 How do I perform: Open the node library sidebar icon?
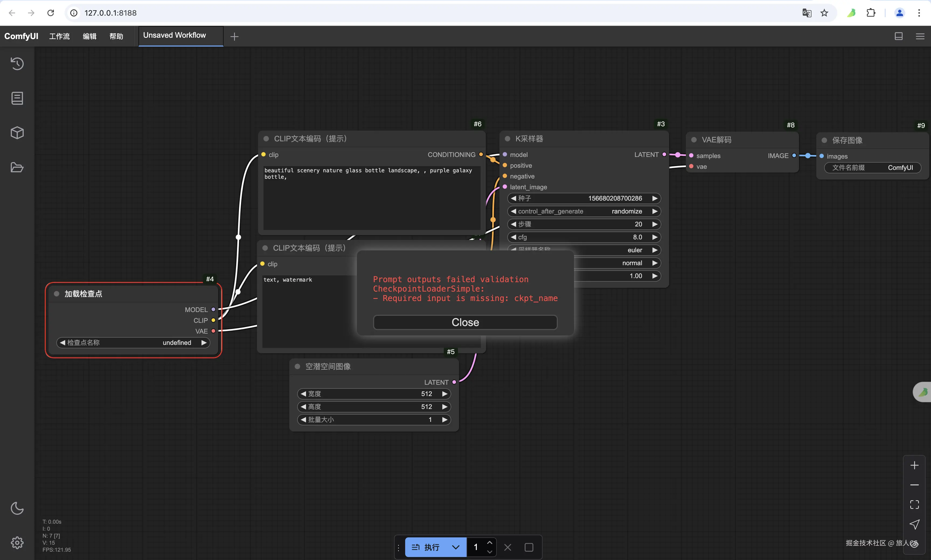(x=17, y=98)
